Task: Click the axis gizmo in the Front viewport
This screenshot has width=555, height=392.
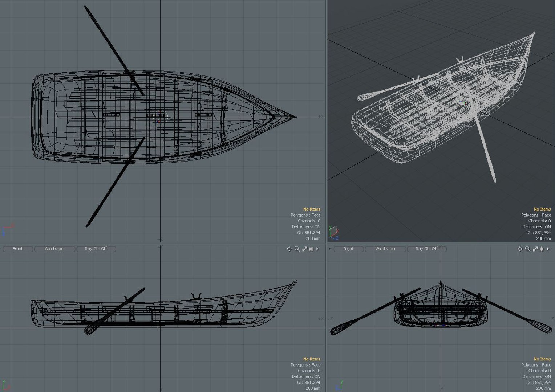Action: click(6, 385)
